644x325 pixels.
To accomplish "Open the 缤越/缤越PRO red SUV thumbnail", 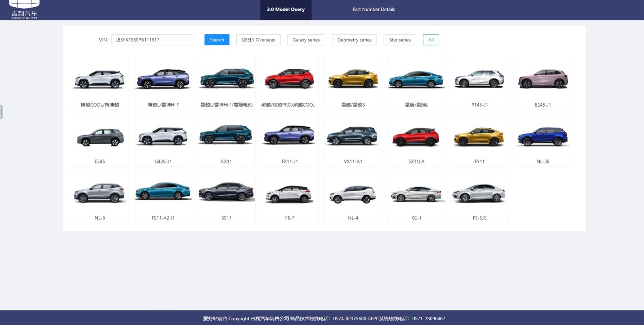I will pos(290,83).
